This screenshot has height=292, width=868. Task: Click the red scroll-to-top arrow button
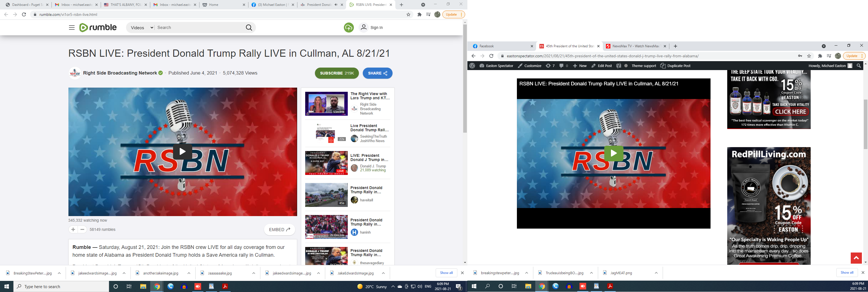click(x=856, y=258)
